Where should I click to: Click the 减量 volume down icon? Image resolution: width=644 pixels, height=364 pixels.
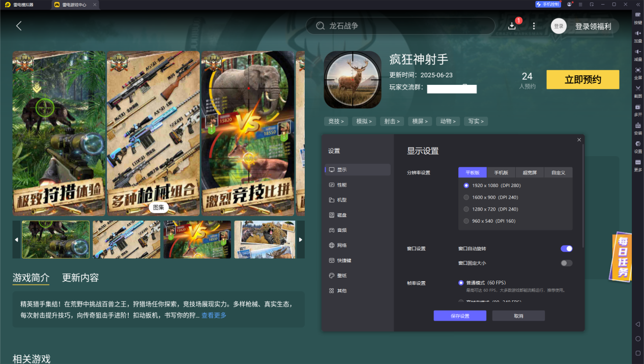tap(638, 51)
